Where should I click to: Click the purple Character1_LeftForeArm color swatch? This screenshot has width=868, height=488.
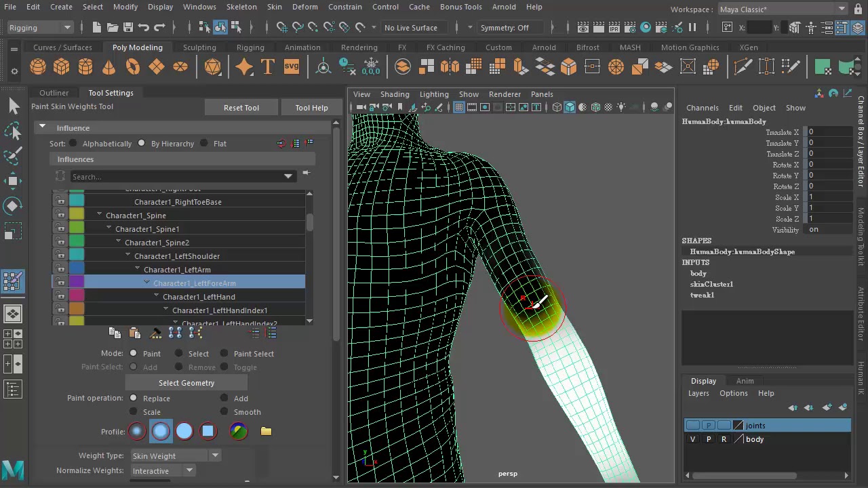[77, 283]
